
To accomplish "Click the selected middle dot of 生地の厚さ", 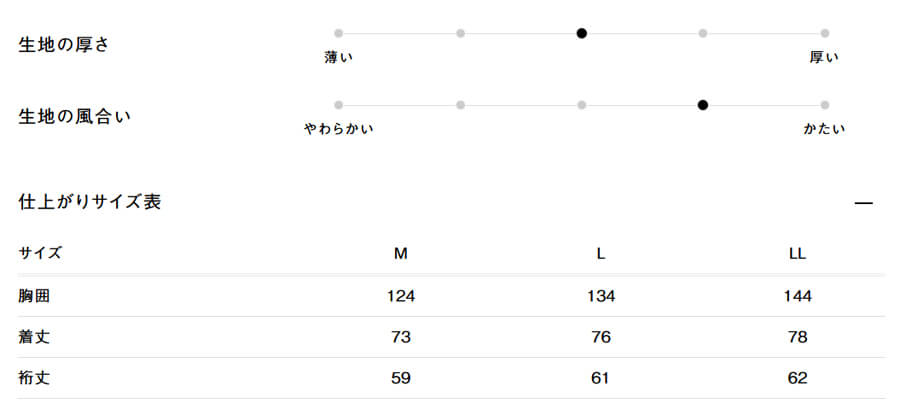I will click(582, 33).
